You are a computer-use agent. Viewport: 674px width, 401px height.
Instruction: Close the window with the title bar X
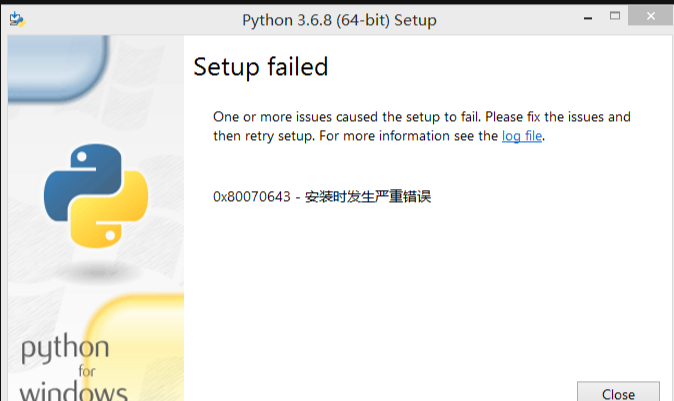click(652, 17)
